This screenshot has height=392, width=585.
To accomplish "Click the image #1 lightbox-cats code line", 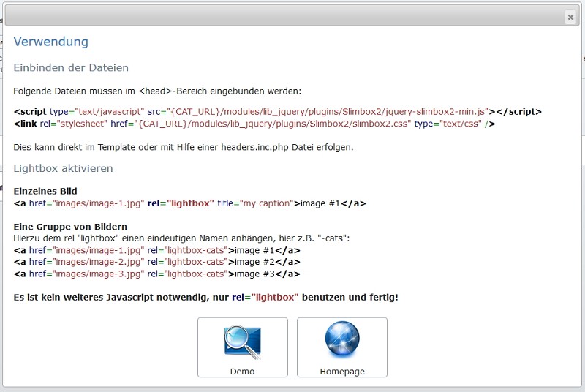I will pos(156,250).
